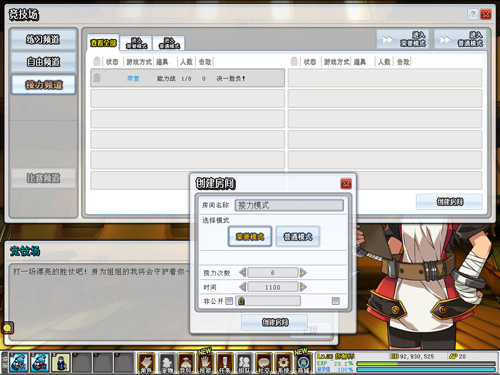
Task: Decrease 接力次数 relay count with left arrow
Action: pyautogui.click(x=243, y=273)
